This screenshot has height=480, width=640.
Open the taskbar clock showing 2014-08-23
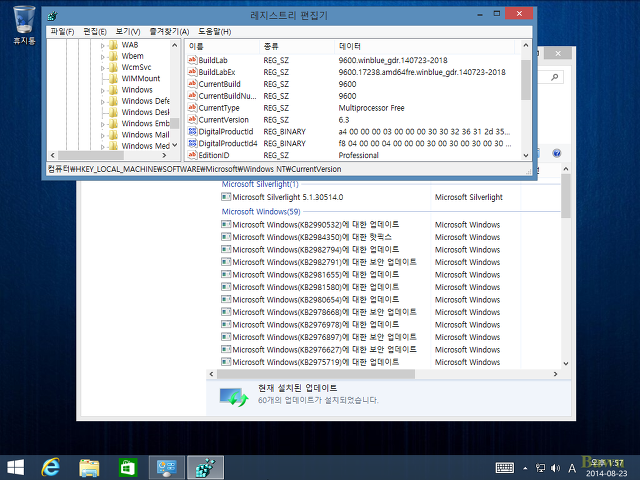[607, 468]
